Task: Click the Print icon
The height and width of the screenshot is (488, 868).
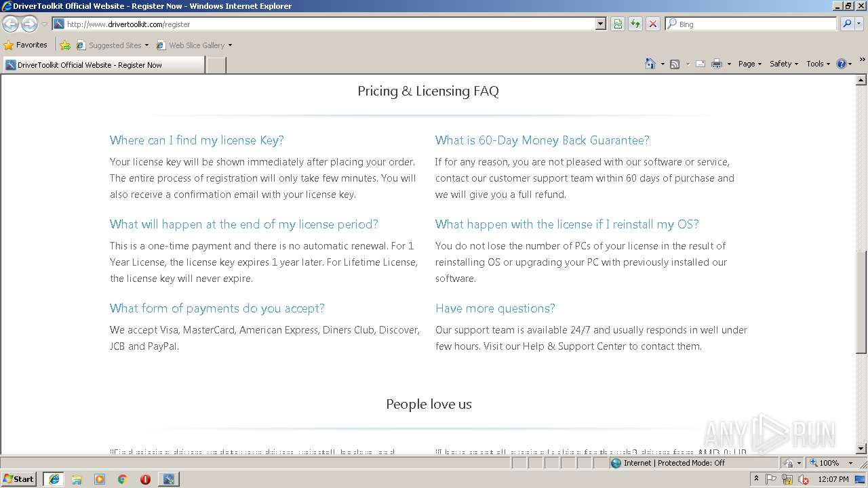Action: [x=717, y=64]
